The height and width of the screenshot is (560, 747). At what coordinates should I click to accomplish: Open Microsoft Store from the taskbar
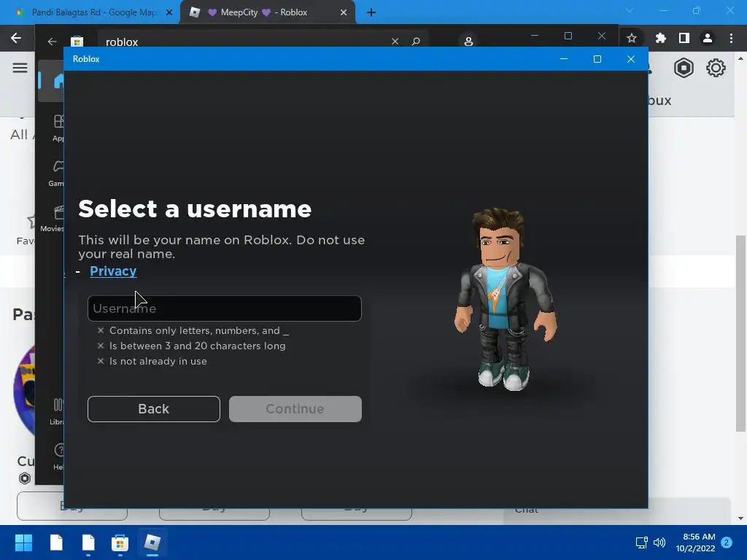(x=120, y=542)
